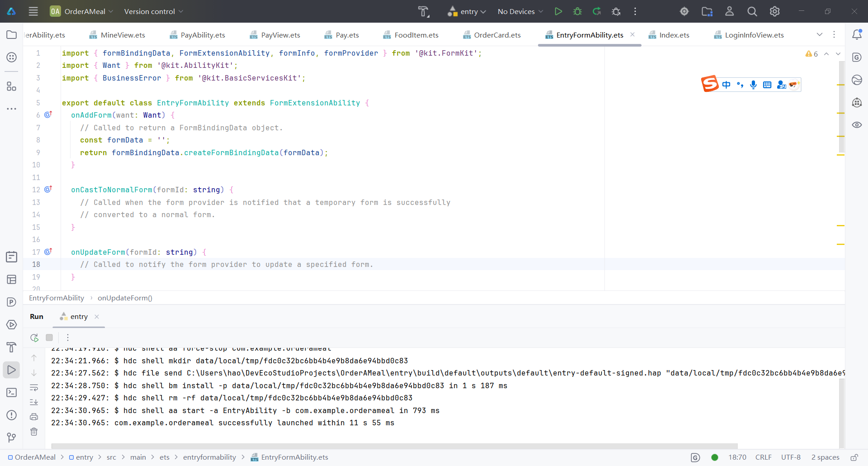Open the Version control menu
Viewport: 868px width, 466px height.
pyautogui.click(x=153, y=11)
